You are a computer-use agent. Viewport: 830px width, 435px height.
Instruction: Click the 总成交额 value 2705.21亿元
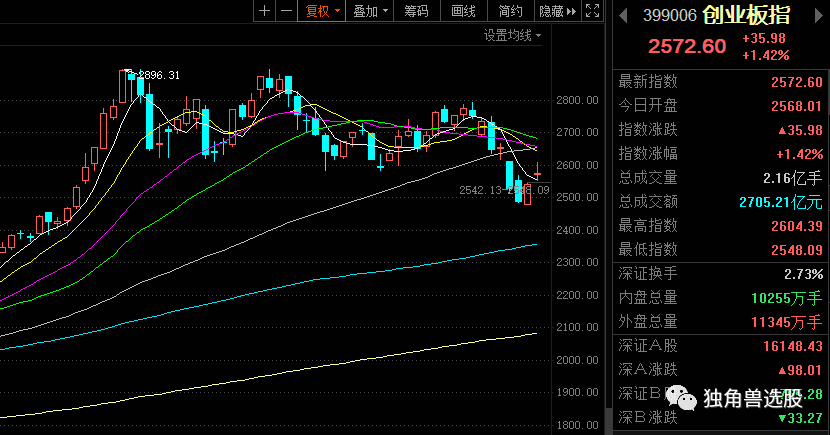[x=781, y=202]
